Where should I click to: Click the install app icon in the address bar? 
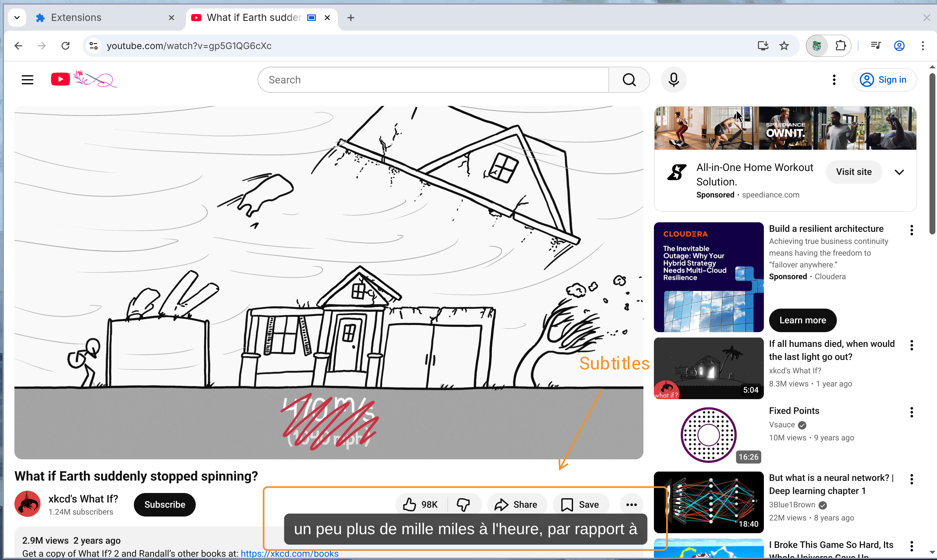click(763, 46)
